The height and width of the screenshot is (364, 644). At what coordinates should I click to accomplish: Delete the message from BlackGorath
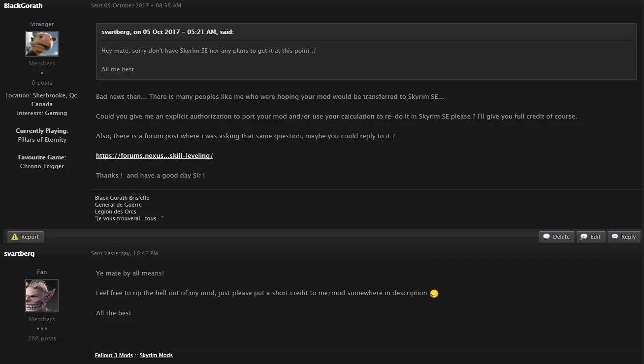[x=556, y=237]
